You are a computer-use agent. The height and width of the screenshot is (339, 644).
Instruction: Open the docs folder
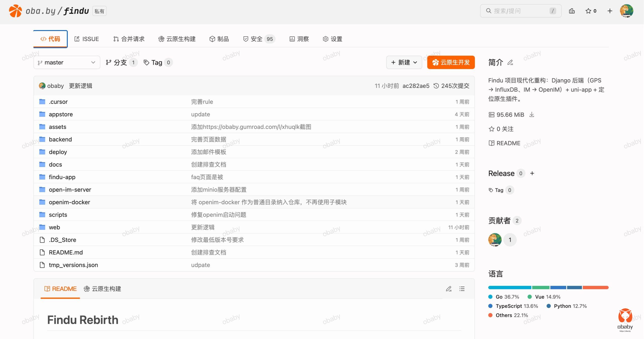(55, 164)
